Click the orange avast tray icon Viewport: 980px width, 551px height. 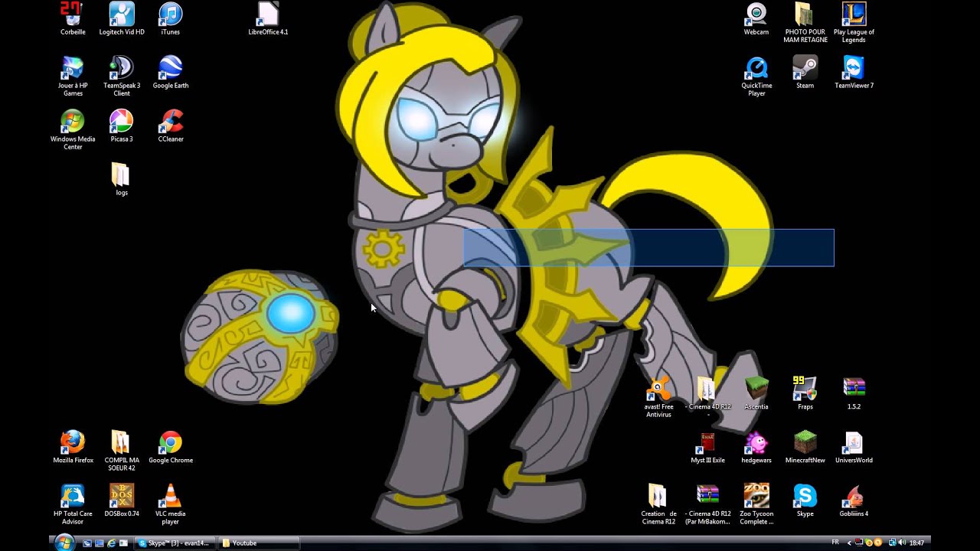point(879,543)
